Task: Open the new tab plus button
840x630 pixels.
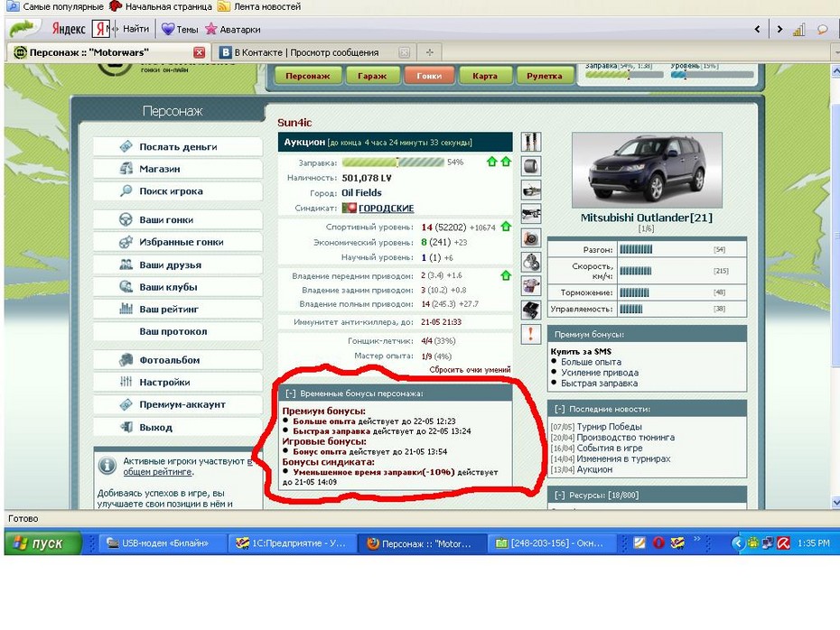Action: pos(429,52)
